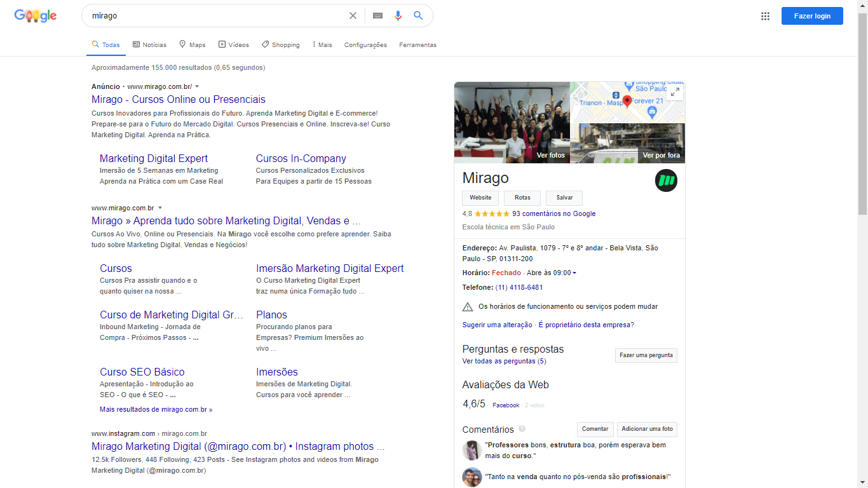This screenshot has height=488, width=868.
Task: Click Fazer uma pergunta button
Action: coord(646,355)
